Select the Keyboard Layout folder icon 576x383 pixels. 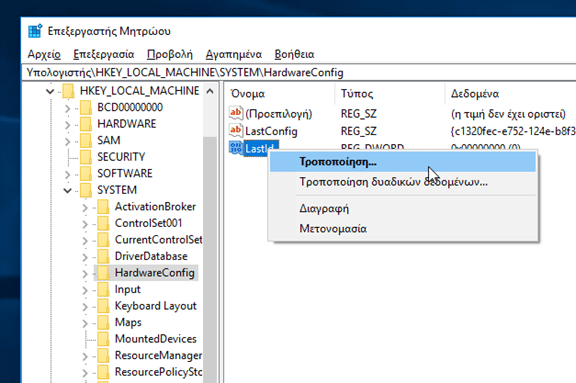104,306
